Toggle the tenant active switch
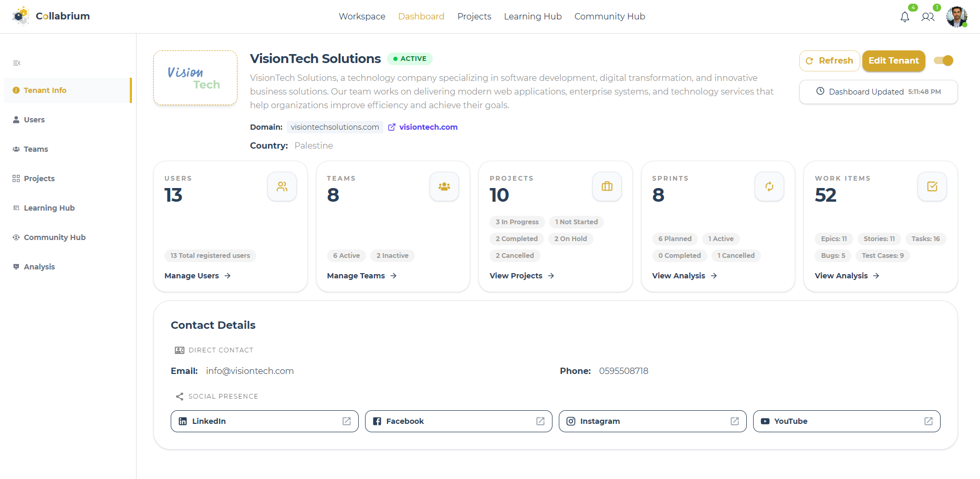 click(x=943, y=60)
